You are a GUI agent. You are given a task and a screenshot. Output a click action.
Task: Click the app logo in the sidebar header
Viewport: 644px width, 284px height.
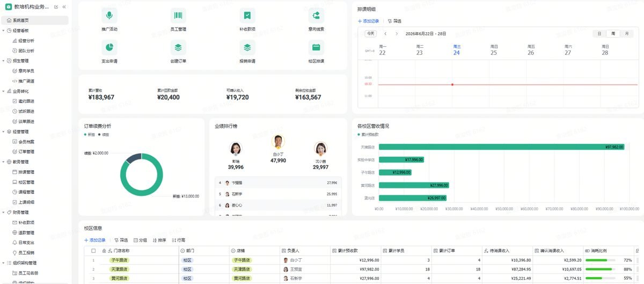pyautogui.click(x=9, y=7)
